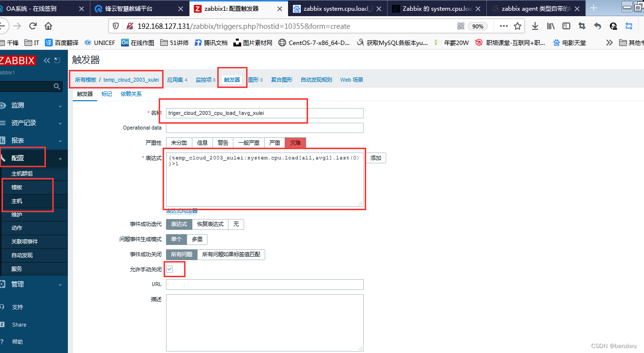The image size is (644, 353).
Task: Expand the 报表 menu chevron
Action: [60, 141]
